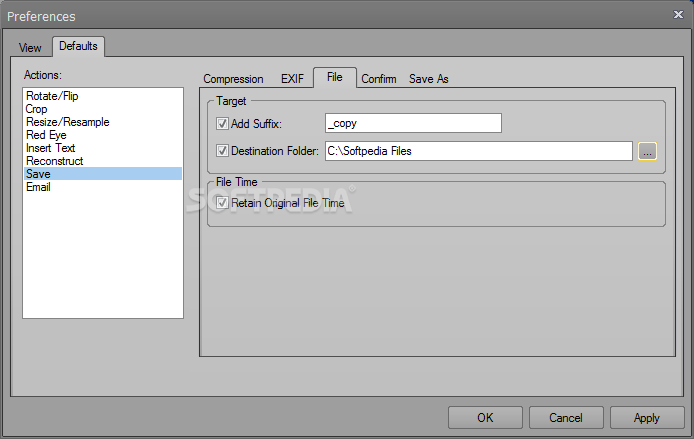
Task: Open the EXIF tab
Action: [x=292, y=79]
